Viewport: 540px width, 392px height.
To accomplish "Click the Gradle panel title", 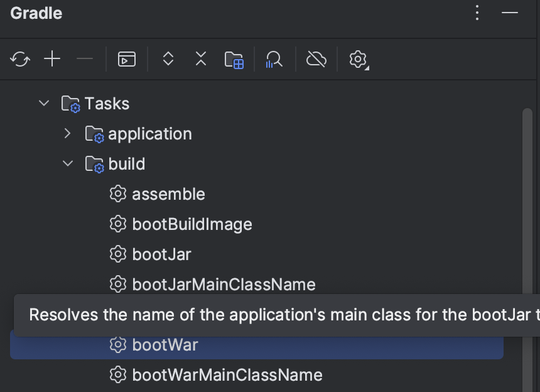I will (x=36, y=13).
